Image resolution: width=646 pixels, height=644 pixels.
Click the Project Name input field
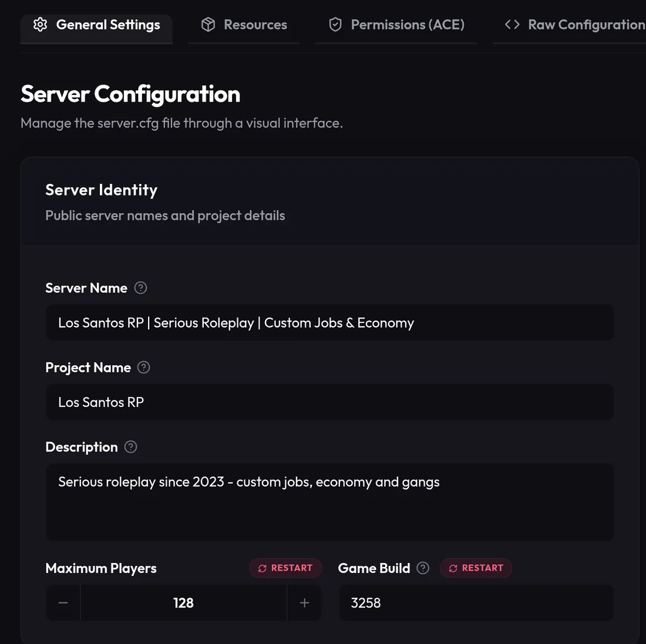pos(329,402)
